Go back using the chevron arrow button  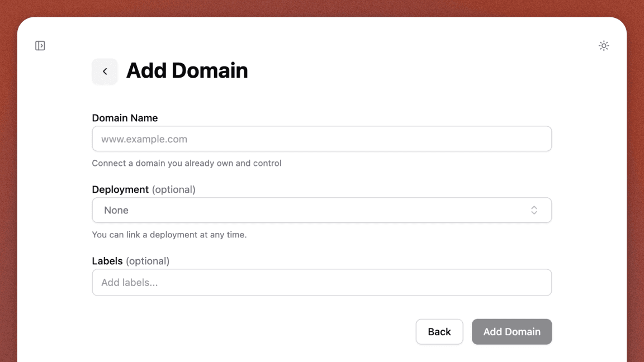pyautogui.click(x=105, y=72)
